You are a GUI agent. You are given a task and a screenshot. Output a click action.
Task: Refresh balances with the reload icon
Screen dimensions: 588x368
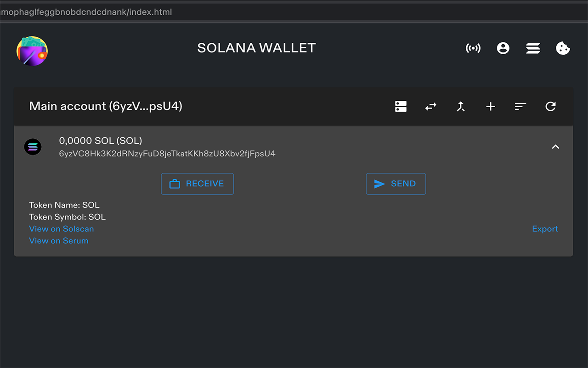(550, 106)
